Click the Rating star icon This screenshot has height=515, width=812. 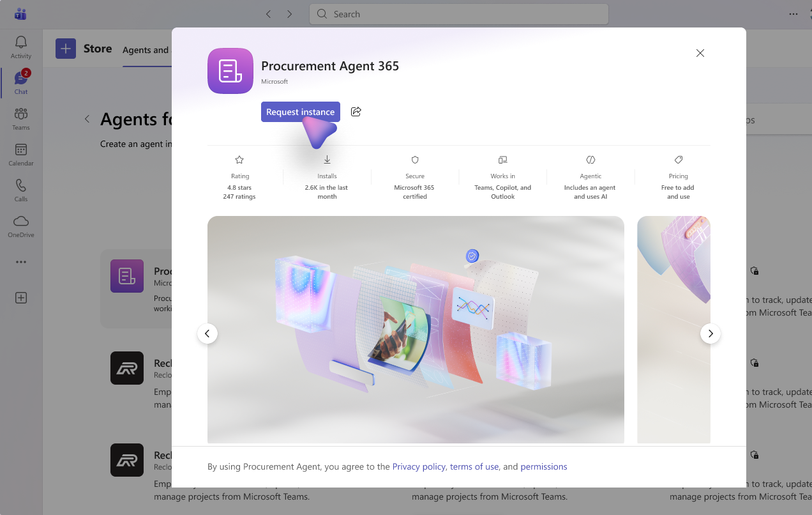click(x=239, y=160)
